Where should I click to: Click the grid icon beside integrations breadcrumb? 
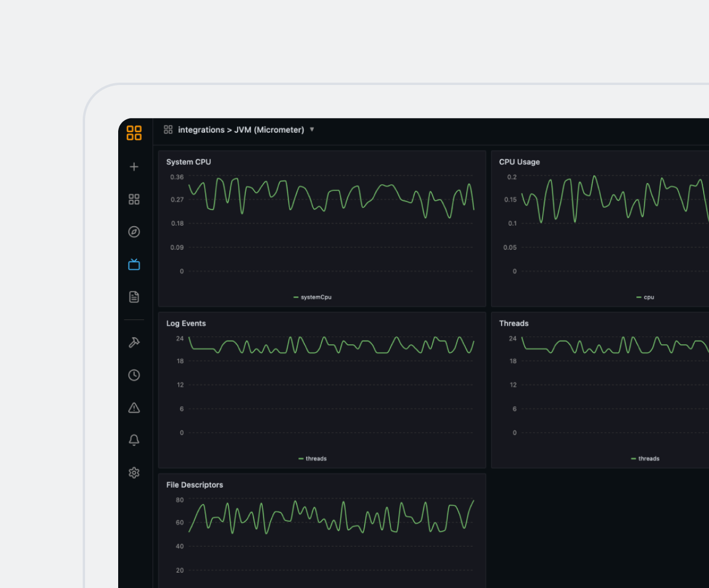coord(168,129)
